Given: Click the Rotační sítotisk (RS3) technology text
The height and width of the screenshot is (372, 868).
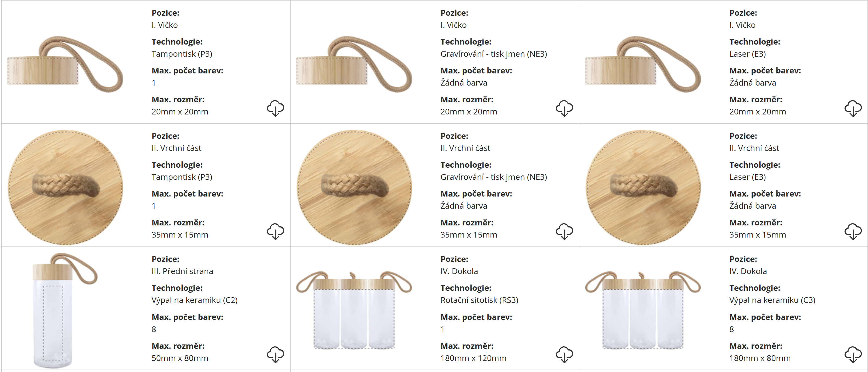Looking at the screenshot, I should [479, 300].
